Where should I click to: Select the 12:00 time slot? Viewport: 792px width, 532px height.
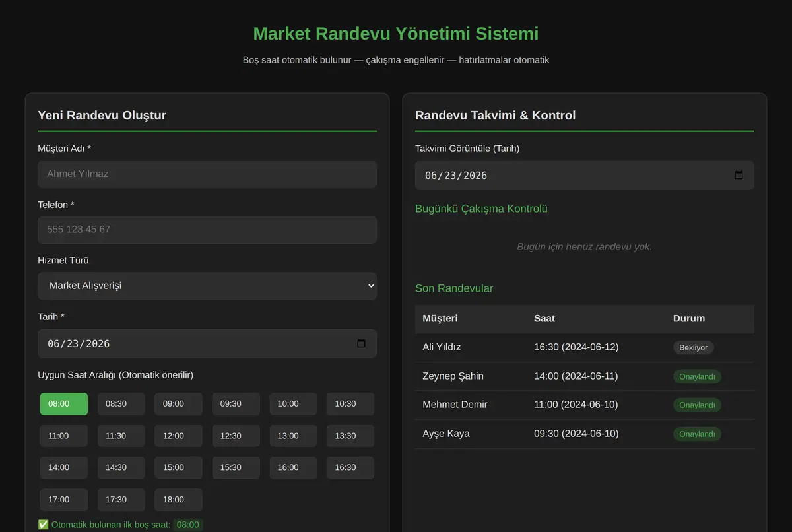click(x=178, y=436)
